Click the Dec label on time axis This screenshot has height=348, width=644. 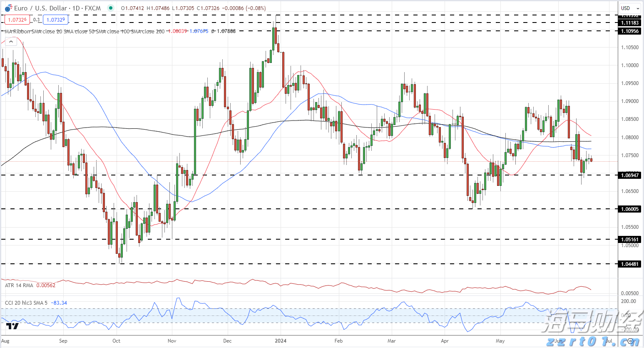227,340
